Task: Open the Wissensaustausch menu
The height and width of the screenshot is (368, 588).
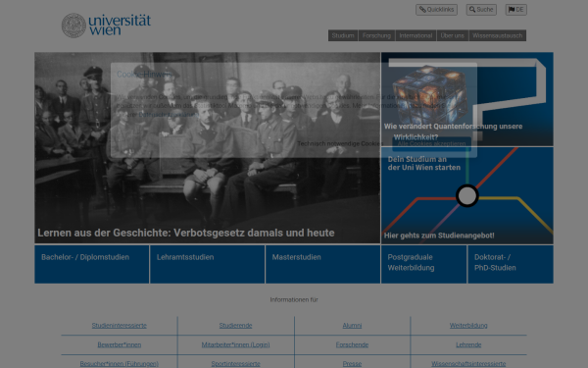Action: [497, 35]
